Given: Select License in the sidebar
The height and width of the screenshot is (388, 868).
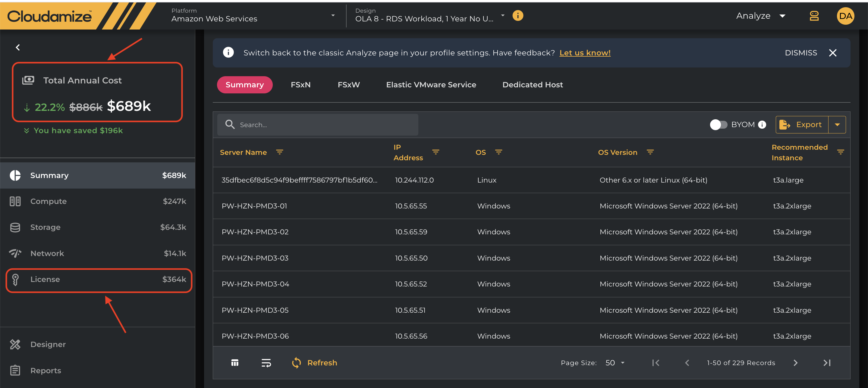Looking at the screenshot, I should click(98, 279).
